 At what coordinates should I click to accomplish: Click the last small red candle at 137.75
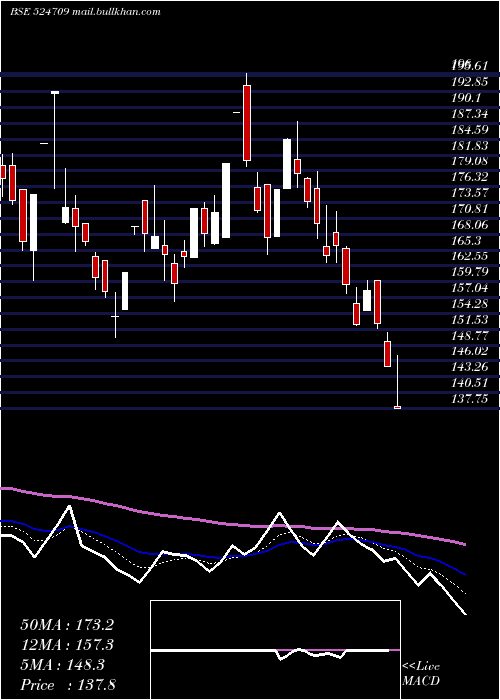(397, 407)
